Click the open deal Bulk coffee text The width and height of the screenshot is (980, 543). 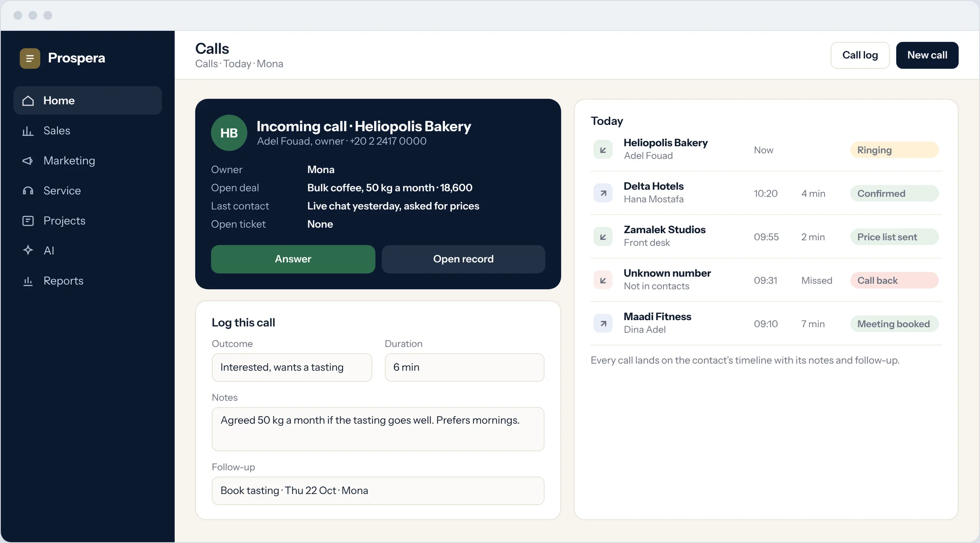(390, 188)
